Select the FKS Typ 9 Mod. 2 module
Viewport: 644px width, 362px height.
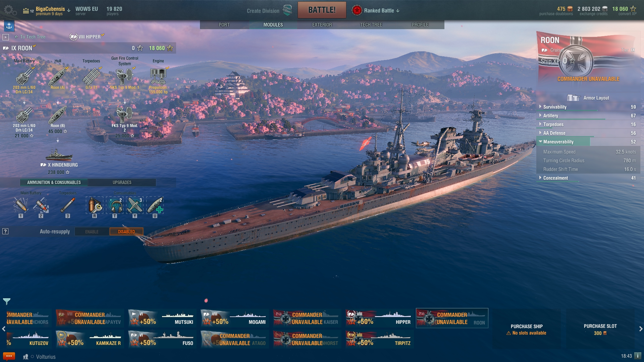[x=125, y=116]
